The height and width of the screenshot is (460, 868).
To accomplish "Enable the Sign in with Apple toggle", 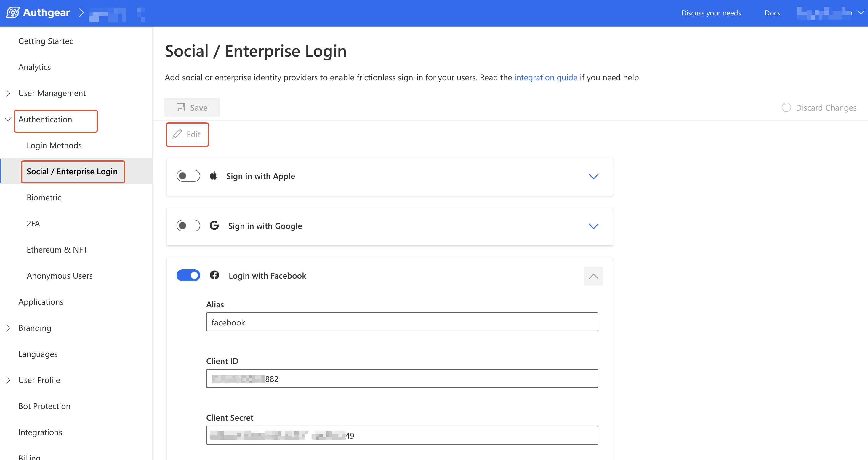I will 188,176.
